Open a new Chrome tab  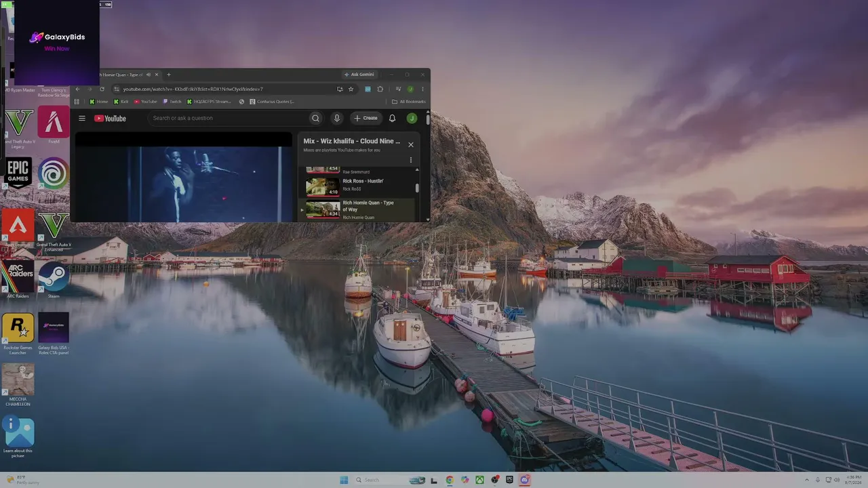(x=169, y=75)
